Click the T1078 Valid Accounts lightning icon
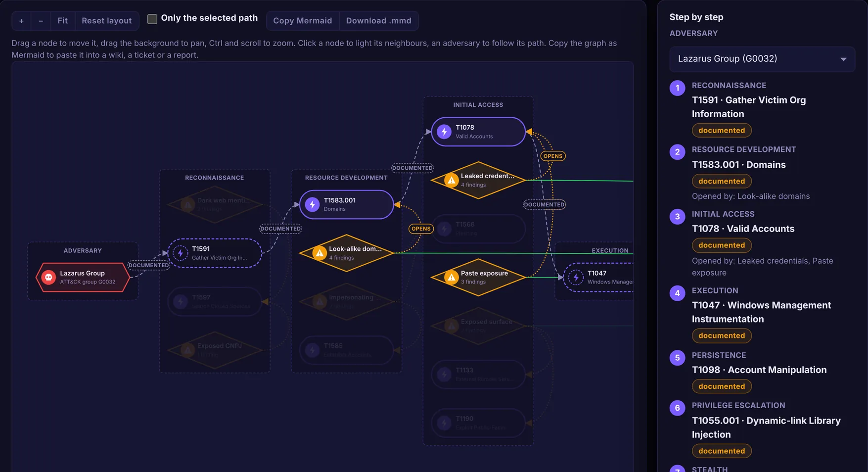This screenshot has height=472, width=868. [x=444, y=132]
